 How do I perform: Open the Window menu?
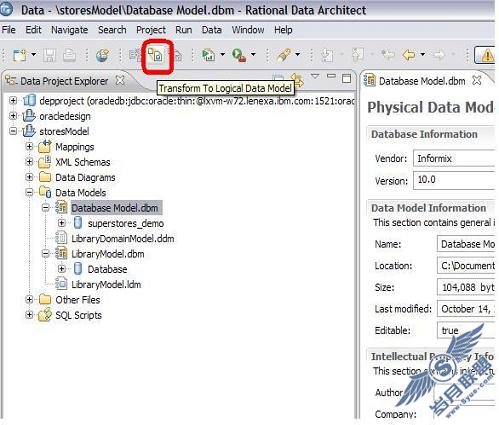248,30
